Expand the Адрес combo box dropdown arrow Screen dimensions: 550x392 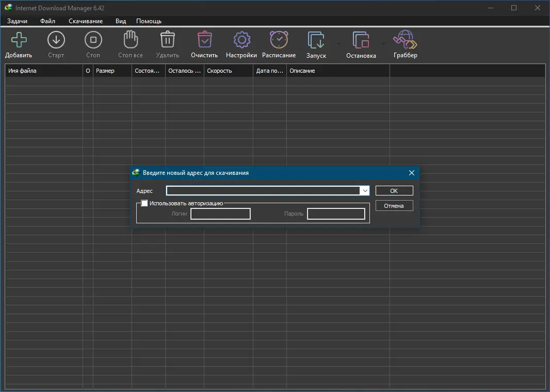[365, 191]
